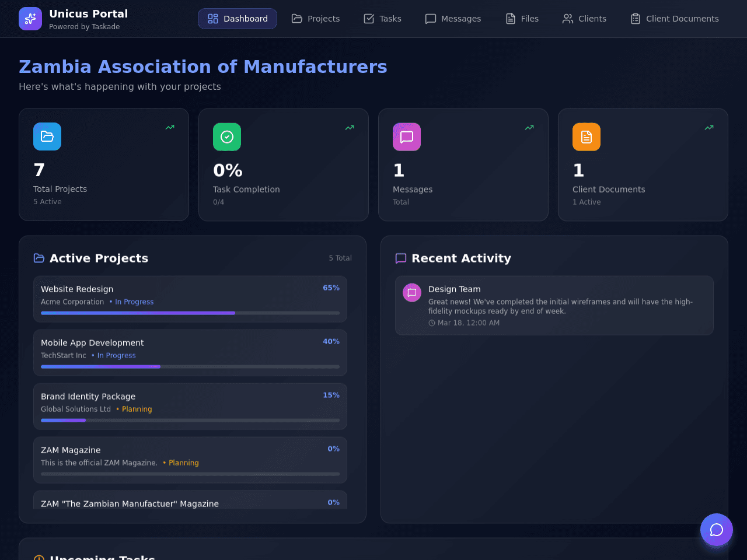Click trend arrow on Total Projects card
Image resolution: width=747 pixels, height=560 pixels.
click(170, 127)
